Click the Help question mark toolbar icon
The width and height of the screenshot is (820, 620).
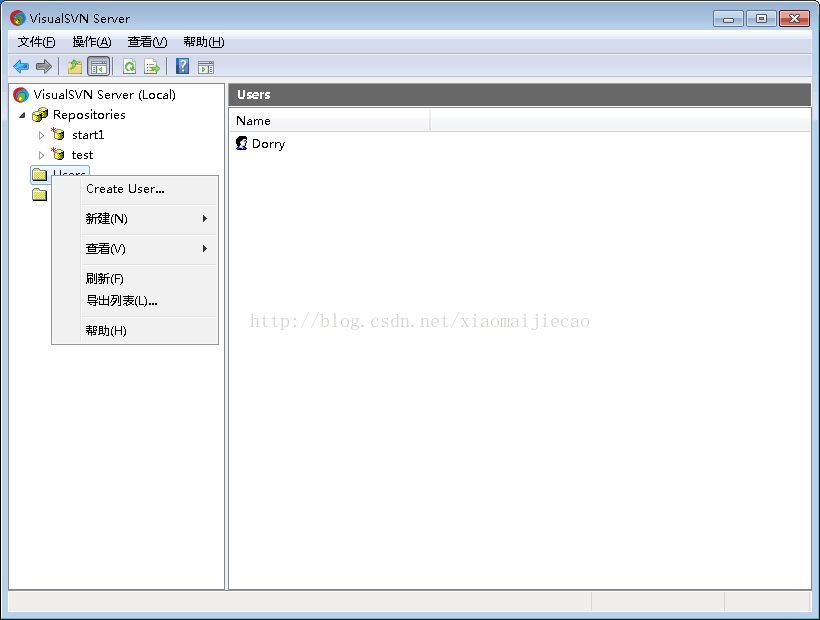pos(183,66)
